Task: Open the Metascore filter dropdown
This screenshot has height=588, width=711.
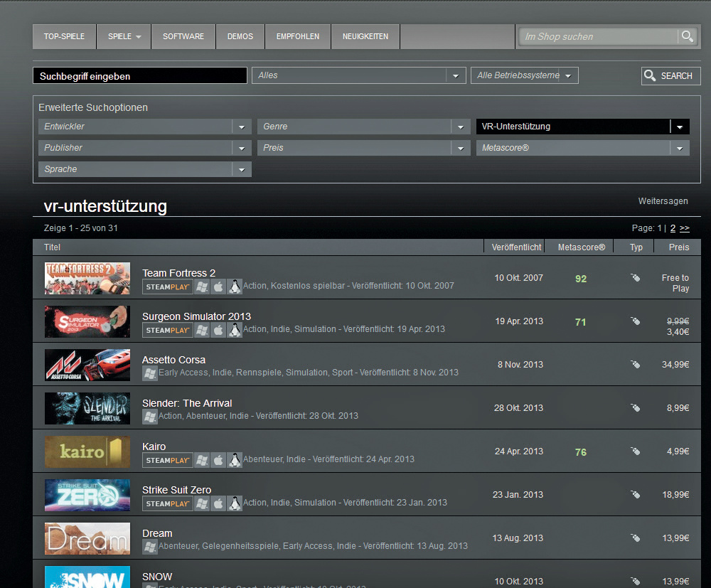Action: point(583,148)
